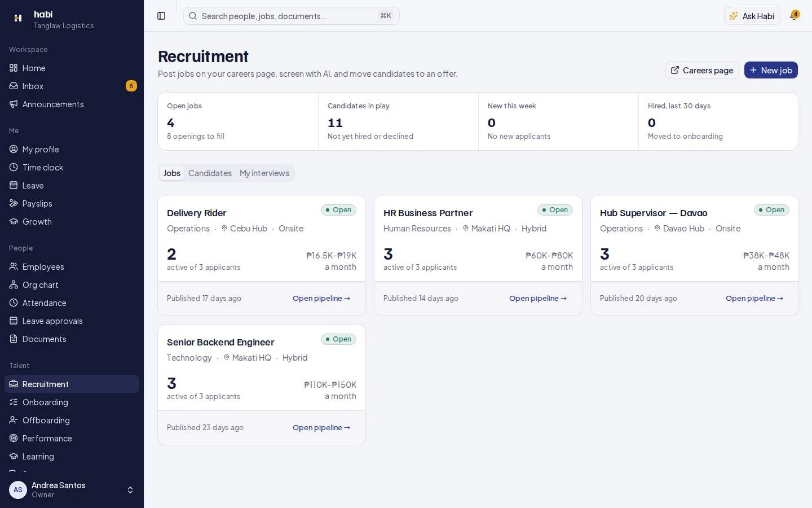Viewport: 812px width, 508px height.
Task: Go to Offboarding section
Action: (72, 420)
